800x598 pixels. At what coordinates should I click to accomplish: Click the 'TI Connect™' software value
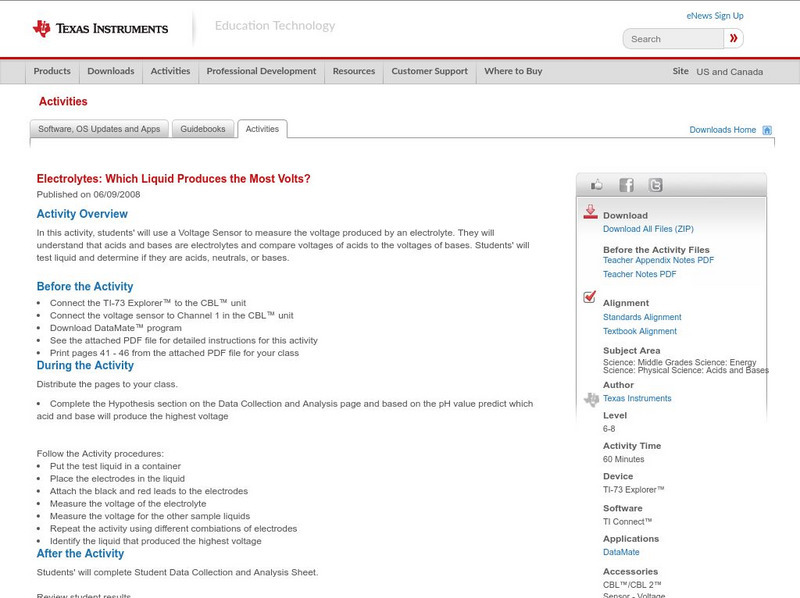(628, 522)
